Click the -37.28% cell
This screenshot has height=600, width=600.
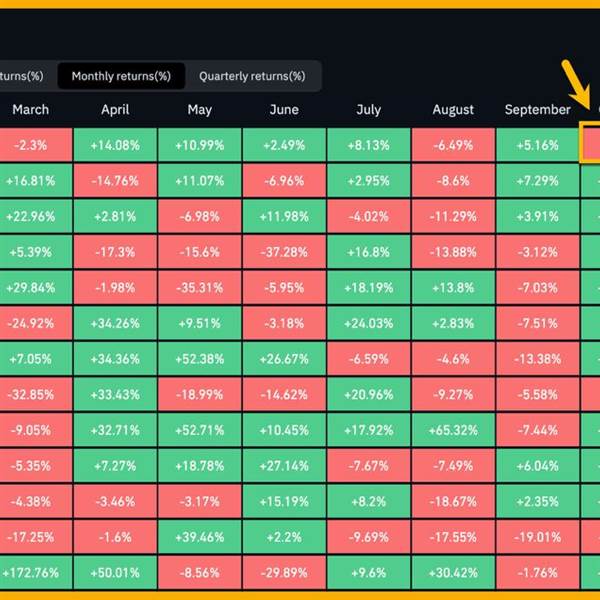click(284, 251)
